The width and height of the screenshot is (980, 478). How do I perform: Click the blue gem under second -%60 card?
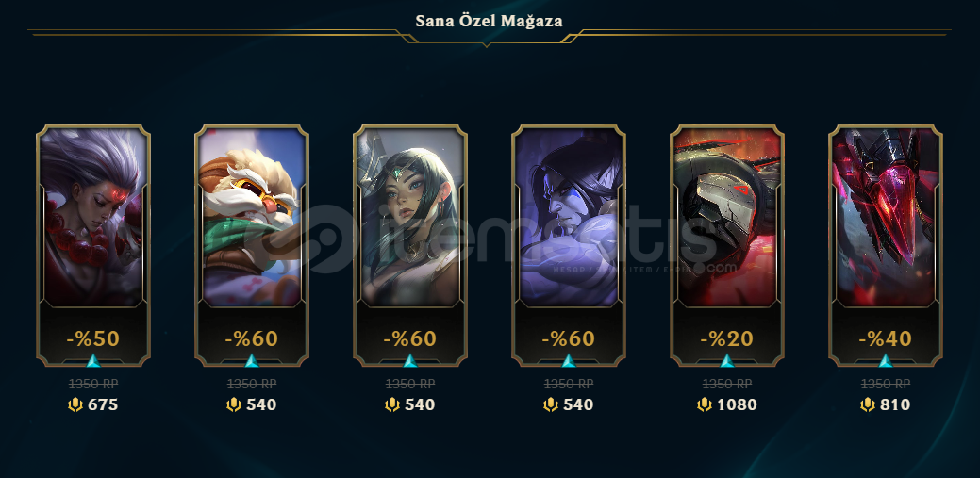pos(410,360)
